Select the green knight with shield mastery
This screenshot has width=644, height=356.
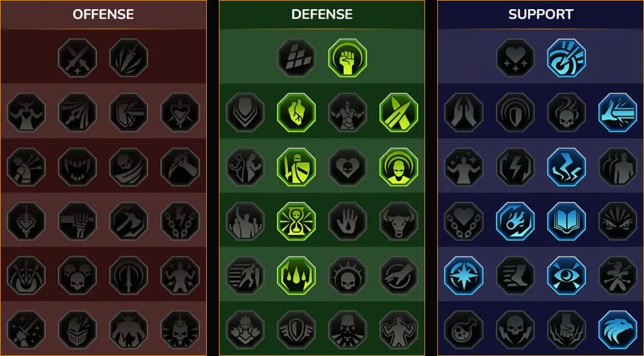(x=296, y=167)
